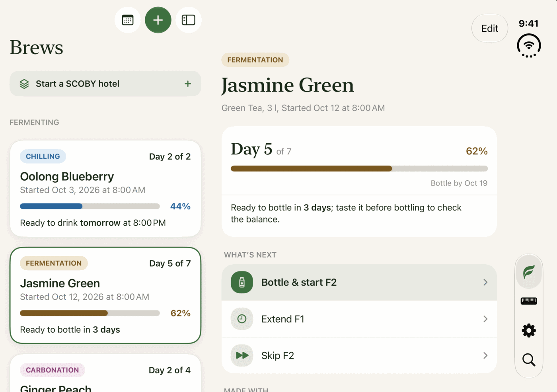
Task: Click FERMENTATION badge above Jasmine Green heading
Action: (255, 60)
